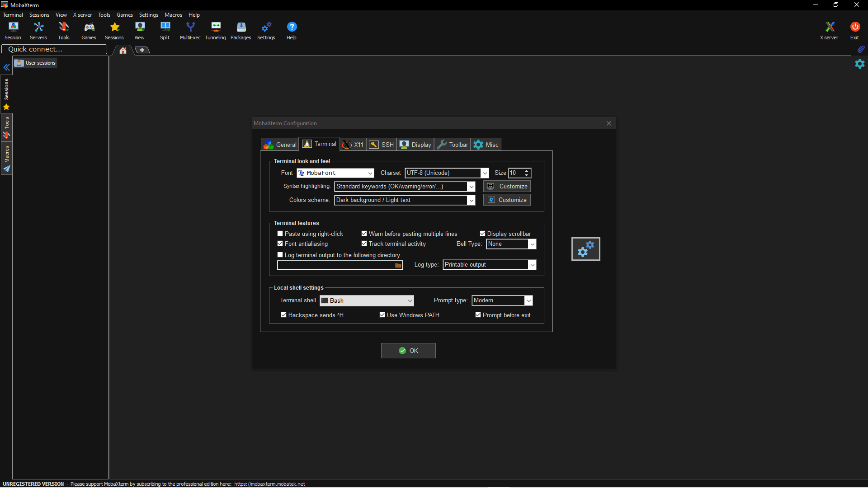
Task: Click Customize next to Syntax highlighting
Action: click(x=507, y=186)
